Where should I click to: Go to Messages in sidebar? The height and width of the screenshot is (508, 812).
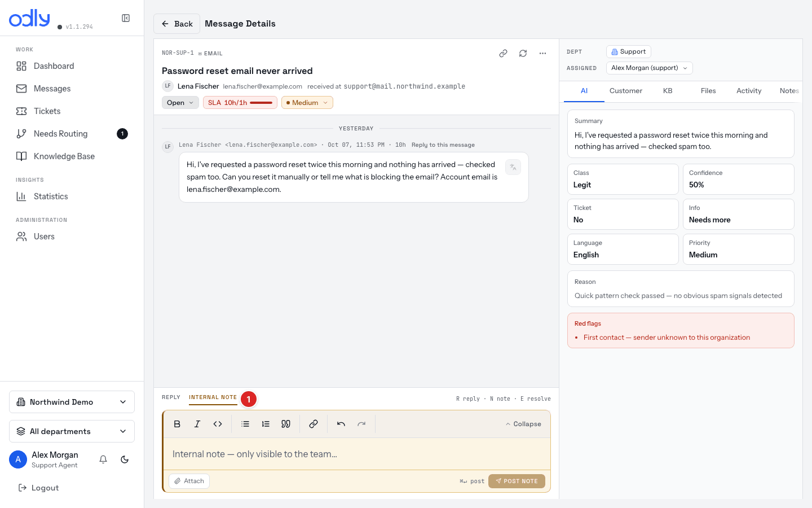pyautogui.click(x=72, y=89)
